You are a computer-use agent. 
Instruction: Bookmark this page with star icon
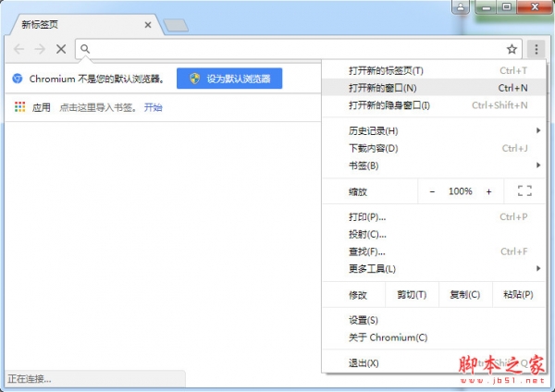(x=512, y=49)
